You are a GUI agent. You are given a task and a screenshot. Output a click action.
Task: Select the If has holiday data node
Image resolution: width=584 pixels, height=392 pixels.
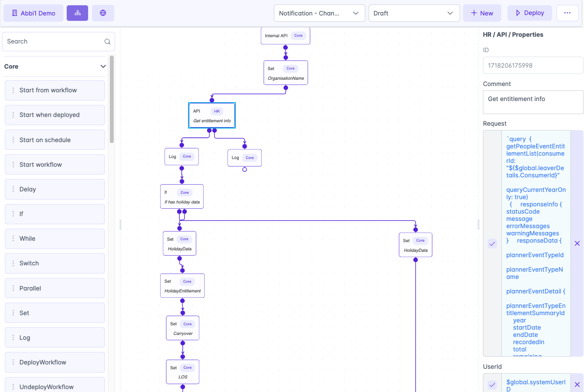click(x=182, y=196)
